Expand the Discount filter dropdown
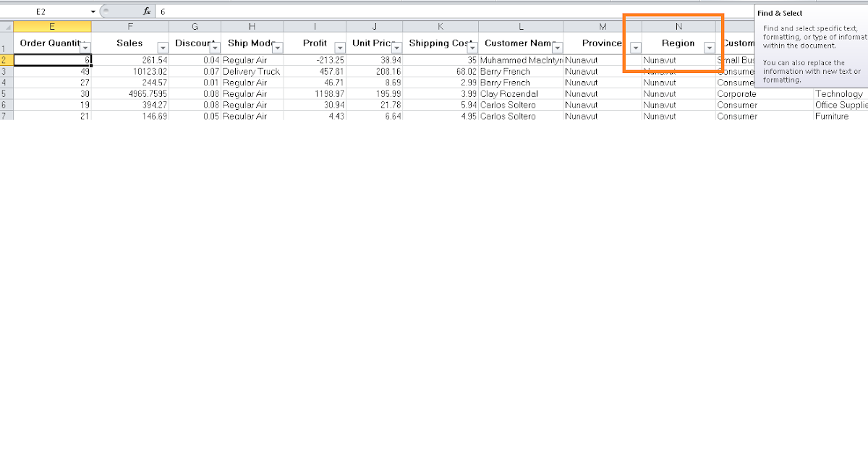The width and height of the screenshot is (868, 456). (x=215, y=48)
